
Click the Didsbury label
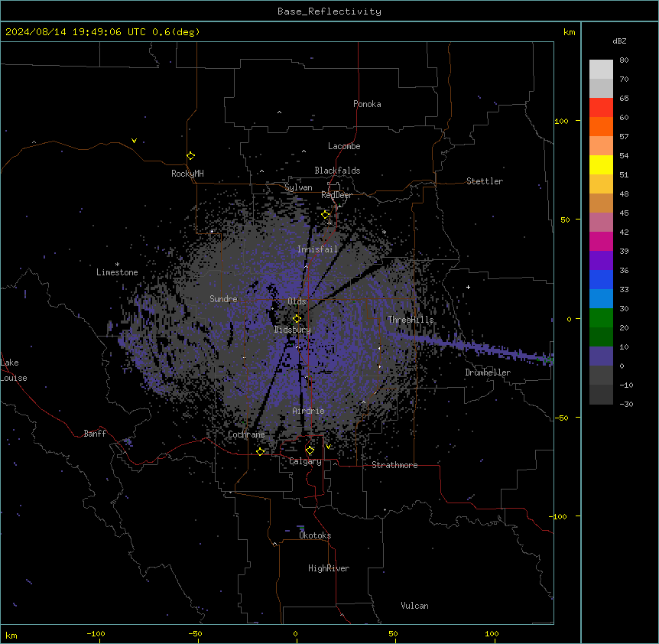click(293, 330)
